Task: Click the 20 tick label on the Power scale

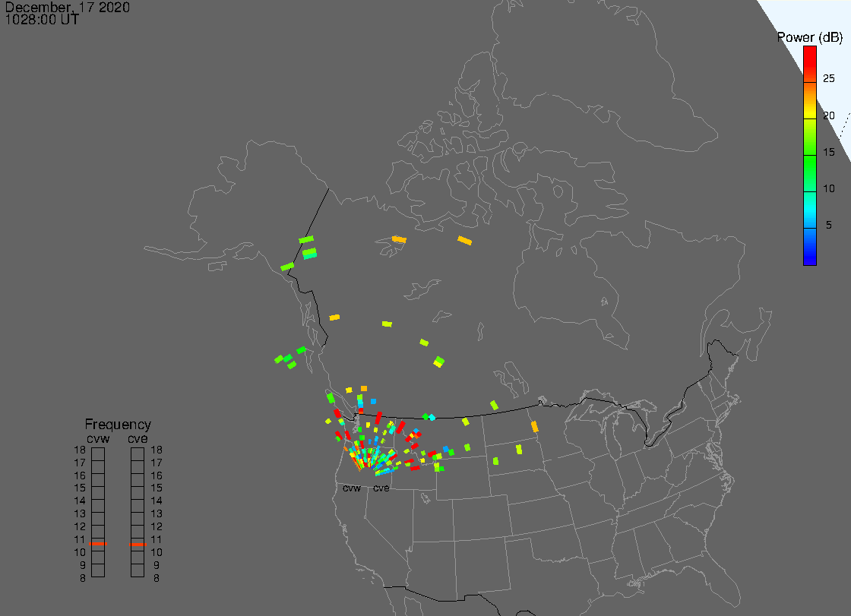Action: click(x=829, y=115)
